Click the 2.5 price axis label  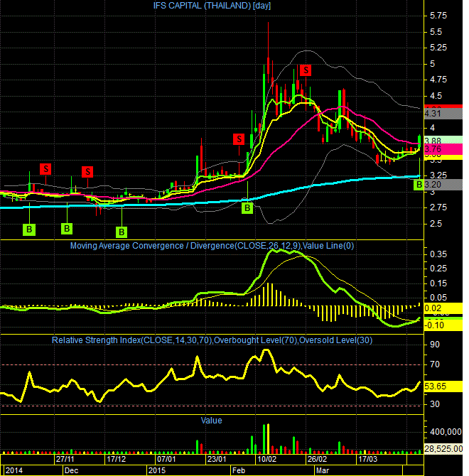point(436,224)
